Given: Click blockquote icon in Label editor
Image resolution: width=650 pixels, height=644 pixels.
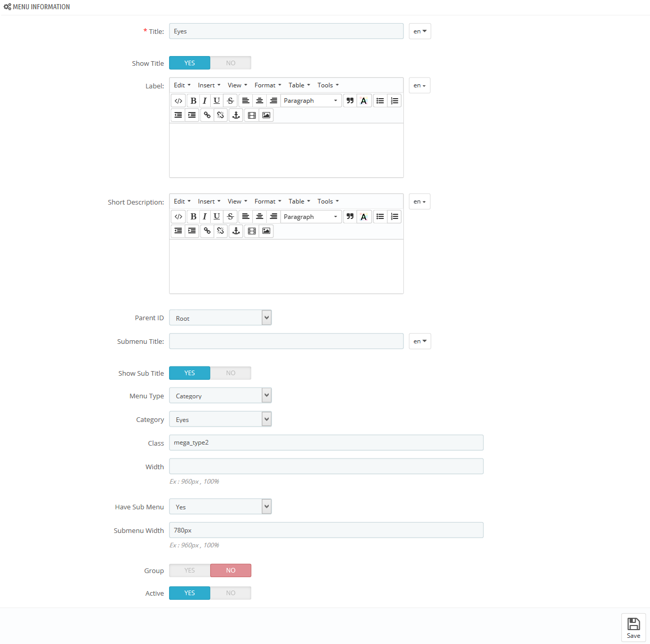Looking at the screenshot, I should pyautogui.click(x=350, y=101).
